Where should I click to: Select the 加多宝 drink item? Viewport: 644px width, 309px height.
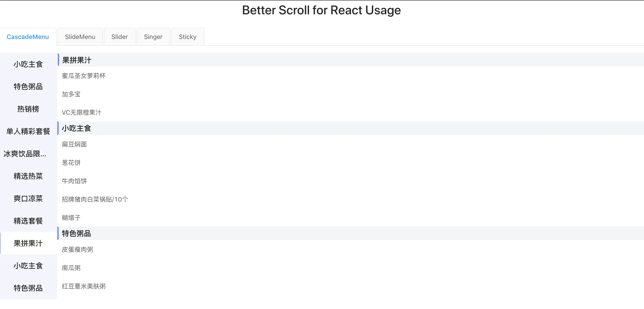[x=71, y=94]
